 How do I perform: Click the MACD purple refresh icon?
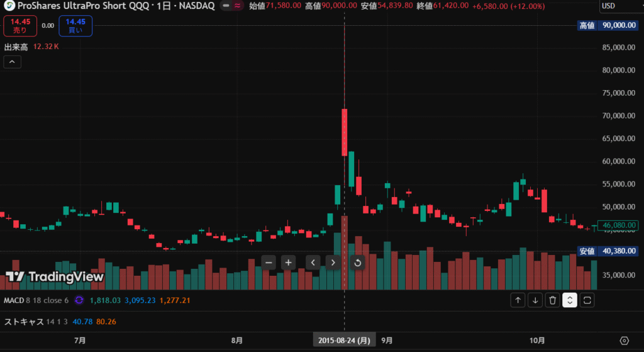(79, 301)
